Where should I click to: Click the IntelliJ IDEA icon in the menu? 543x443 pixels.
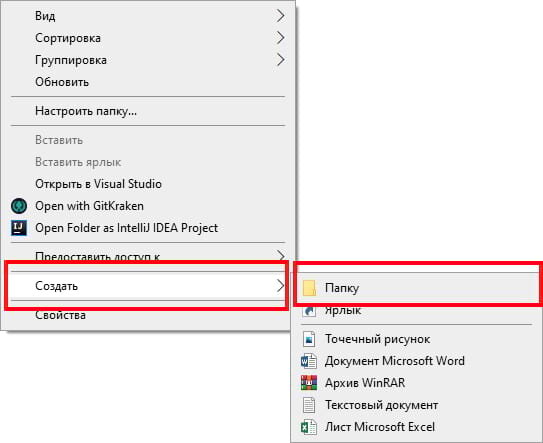[19, 228]
